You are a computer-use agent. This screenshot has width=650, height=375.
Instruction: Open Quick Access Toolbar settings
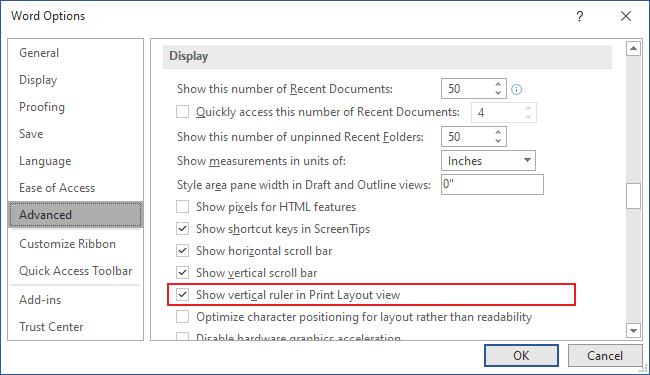[76, 271]
